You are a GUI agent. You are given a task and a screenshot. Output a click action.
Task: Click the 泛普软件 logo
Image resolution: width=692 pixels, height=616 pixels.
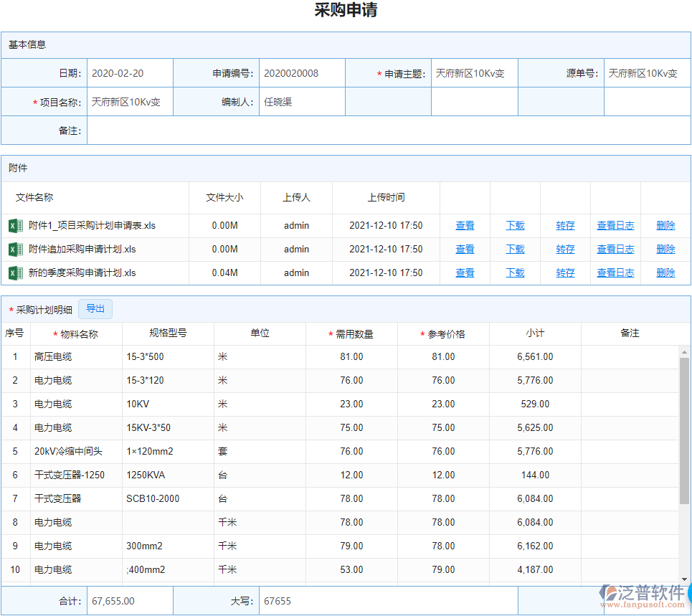pos(643,595)
